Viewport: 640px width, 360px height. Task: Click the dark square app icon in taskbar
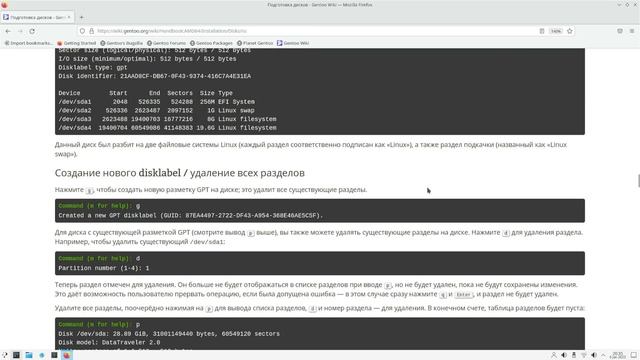pos(54,355)
